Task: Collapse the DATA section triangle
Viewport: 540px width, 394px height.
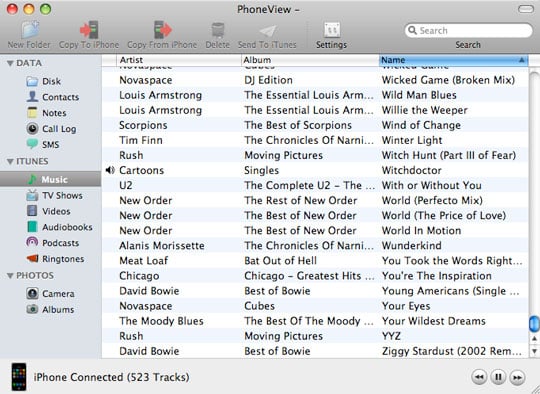Action: 10,63
